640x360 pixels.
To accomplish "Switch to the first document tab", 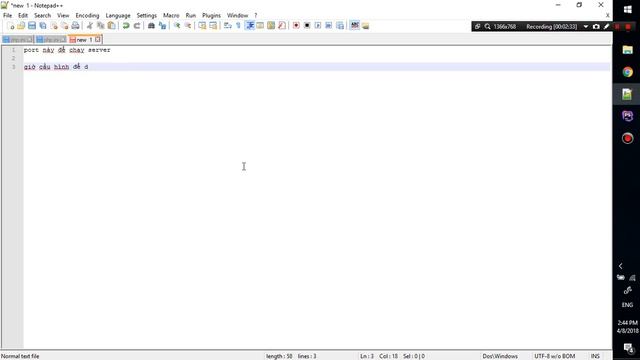I will 18,40.
